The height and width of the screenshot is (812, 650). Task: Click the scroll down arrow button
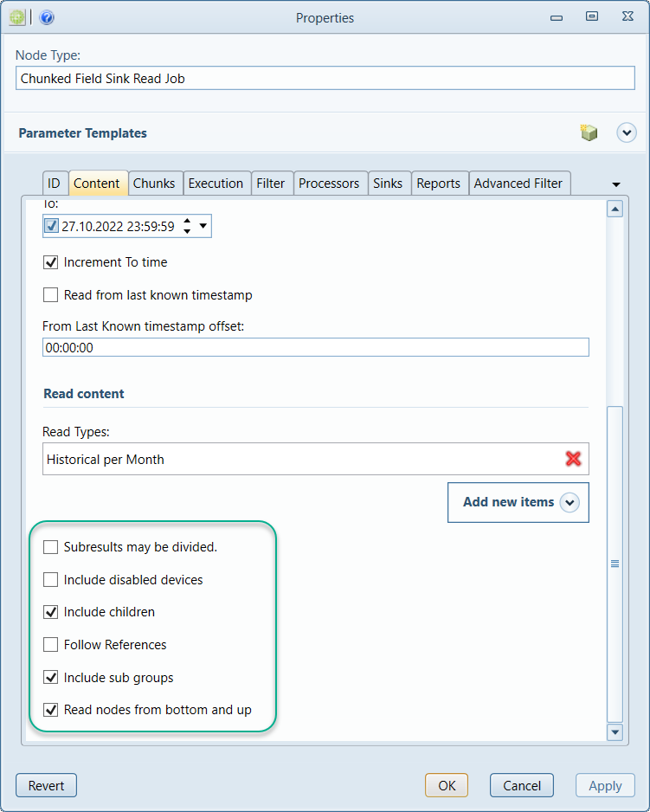click(x=615, y=731)
